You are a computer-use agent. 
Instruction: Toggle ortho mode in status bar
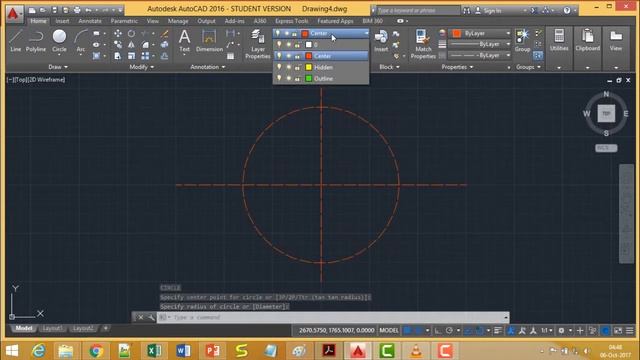[438, 330]
